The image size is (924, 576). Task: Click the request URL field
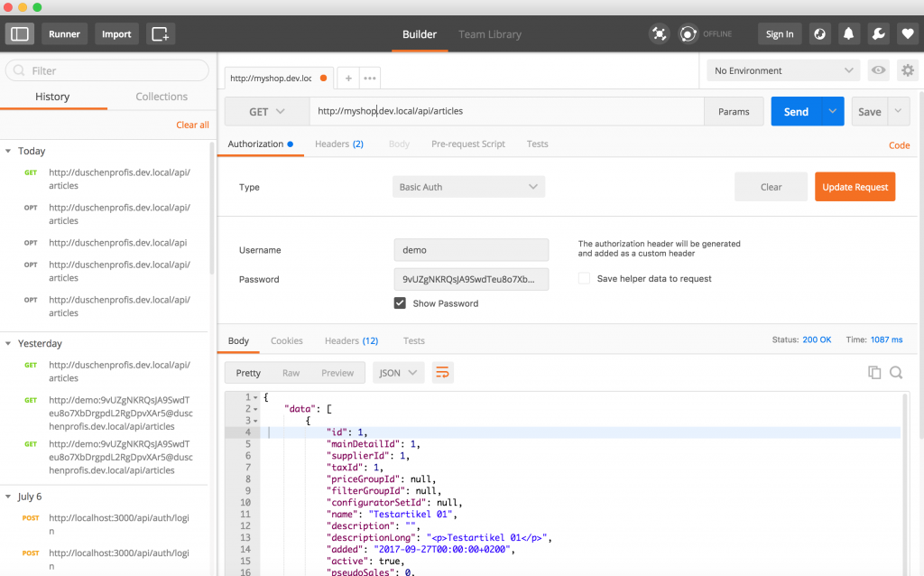point(507,111)
